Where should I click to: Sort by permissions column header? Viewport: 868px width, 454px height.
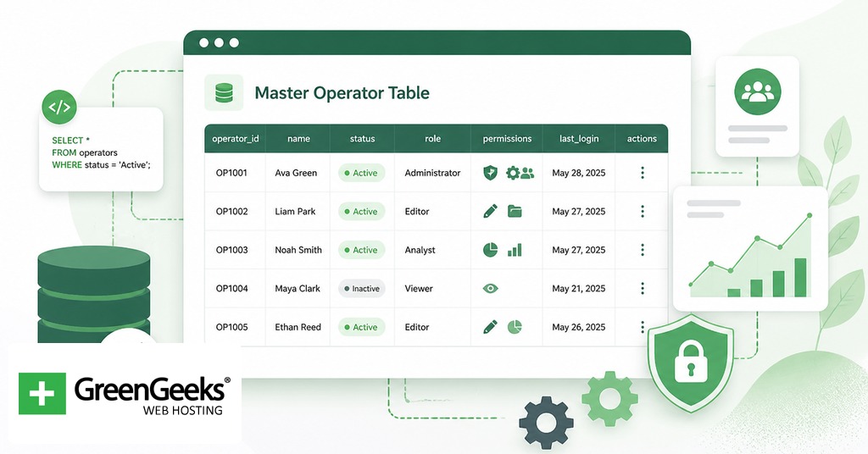[507, 139]
